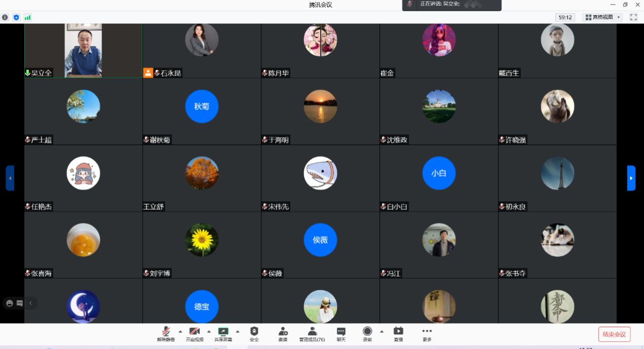
Task: Open the 安全 security menu
Action: (254, 334)
